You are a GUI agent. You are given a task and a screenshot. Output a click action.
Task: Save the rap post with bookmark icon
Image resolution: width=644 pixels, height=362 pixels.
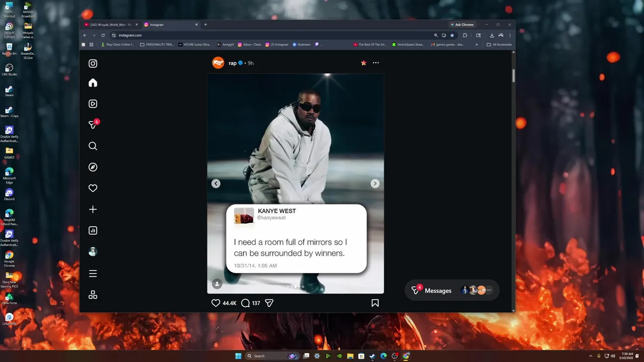[x=375, y=303]
